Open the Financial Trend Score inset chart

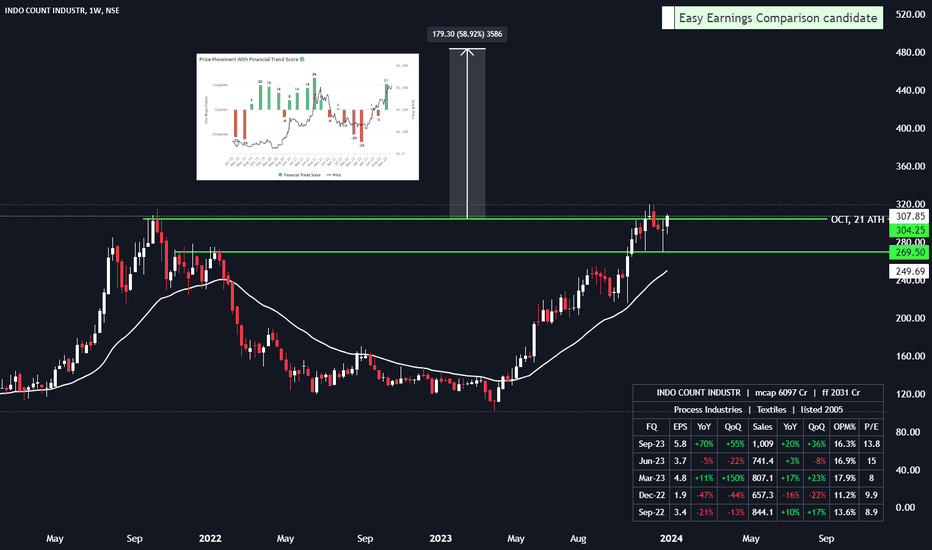click(x=307, y=117)
